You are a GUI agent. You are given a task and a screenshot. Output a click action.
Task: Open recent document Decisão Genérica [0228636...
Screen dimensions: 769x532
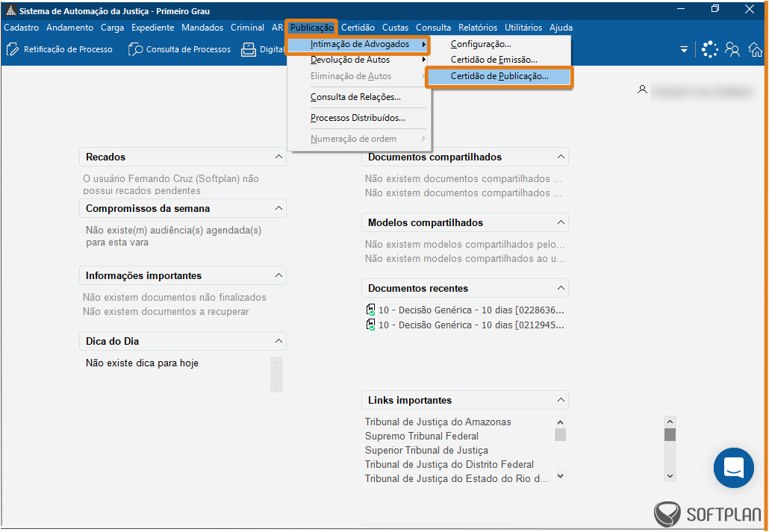point(471,310)
